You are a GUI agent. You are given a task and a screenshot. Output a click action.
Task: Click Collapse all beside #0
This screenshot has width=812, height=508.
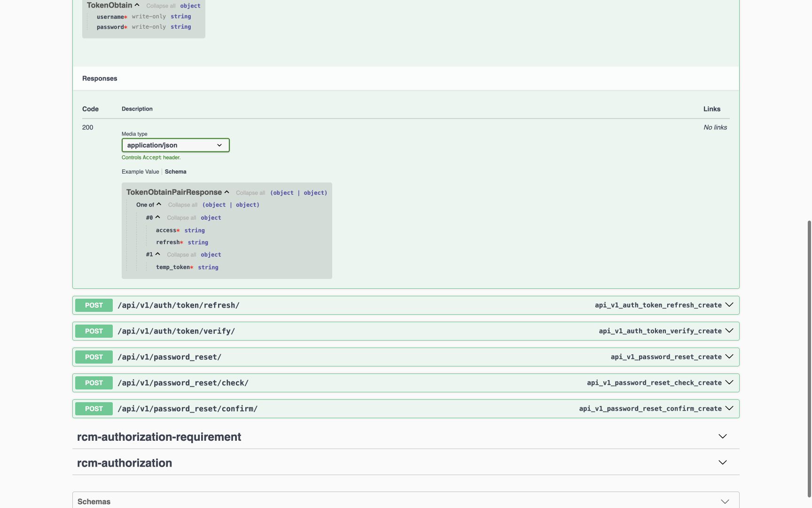coord(181,218)
